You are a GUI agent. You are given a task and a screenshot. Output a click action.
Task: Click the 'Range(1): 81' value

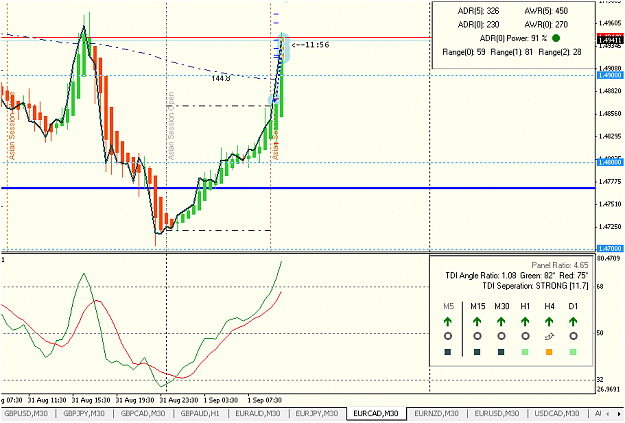point(512,52)
